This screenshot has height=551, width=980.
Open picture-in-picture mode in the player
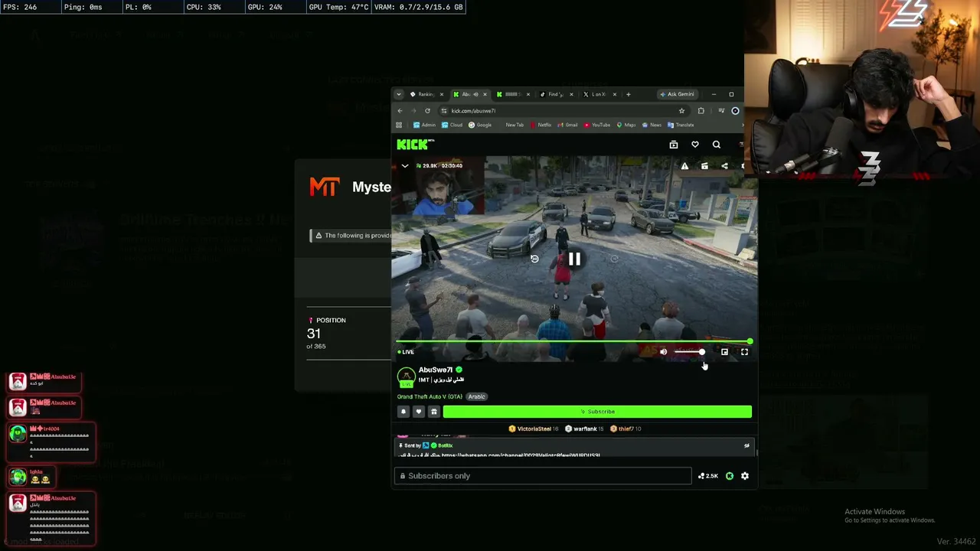pos(724,352)
